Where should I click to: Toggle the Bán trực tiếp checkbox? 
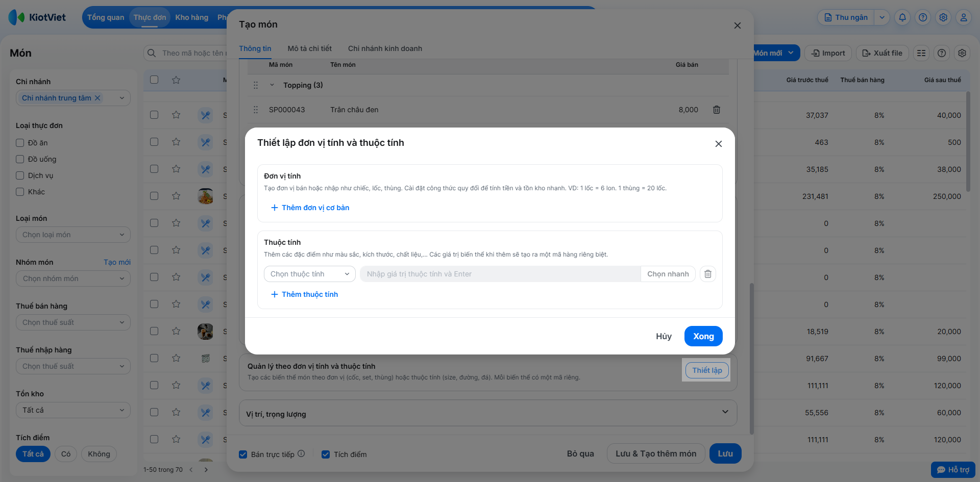[243, 454]
